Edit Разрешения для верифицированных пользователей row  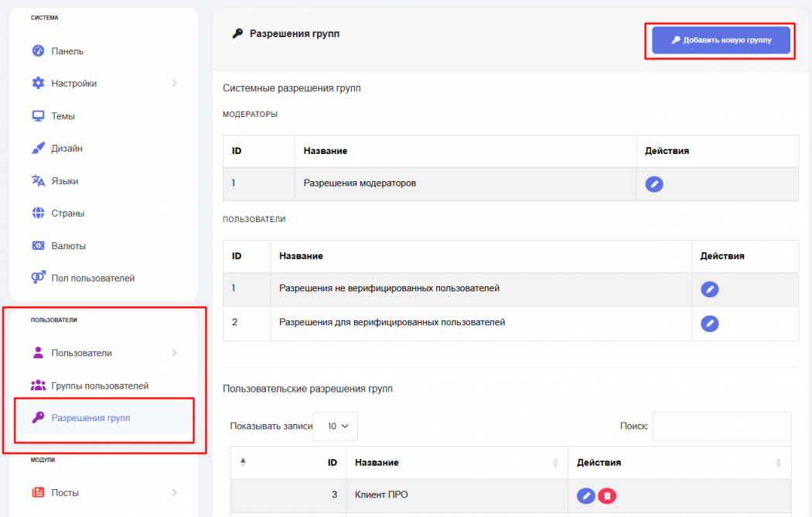pyautogui.click(x=709, y=324)
